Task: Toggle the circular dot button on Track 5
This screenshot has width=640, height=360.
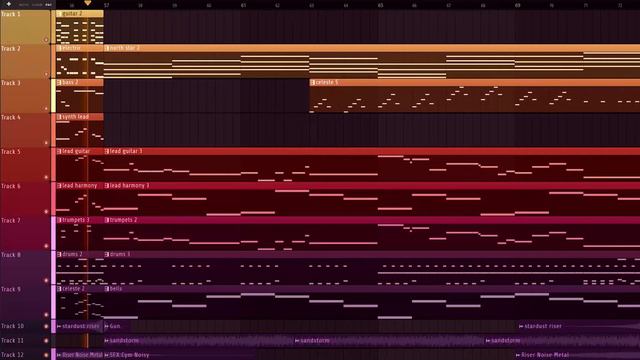Action: 46,177
